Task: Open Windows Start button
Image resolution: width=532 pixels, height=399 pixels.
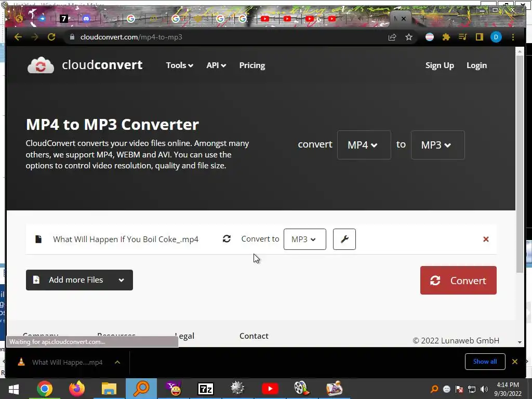Action: pyautogui.click(x=14, y=389)
